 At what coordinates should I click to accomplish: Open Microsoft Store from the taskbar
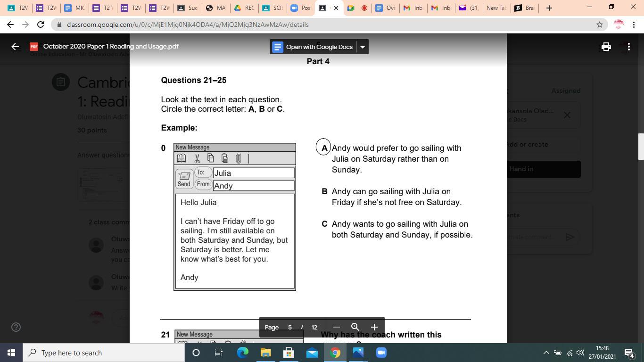point(289,353)
